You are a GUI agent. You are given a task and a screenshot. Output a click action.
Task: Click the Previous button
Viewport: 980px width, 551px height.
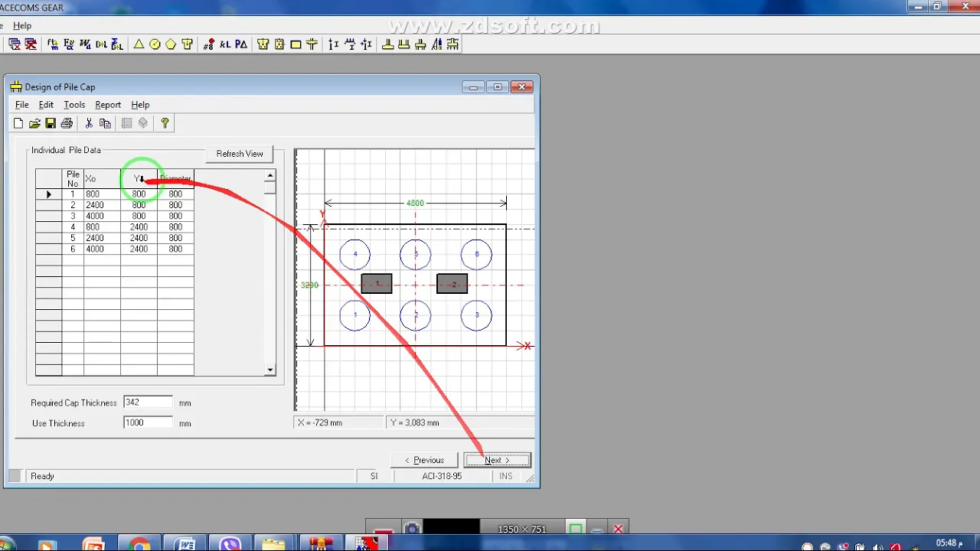(x=424, y=460)
